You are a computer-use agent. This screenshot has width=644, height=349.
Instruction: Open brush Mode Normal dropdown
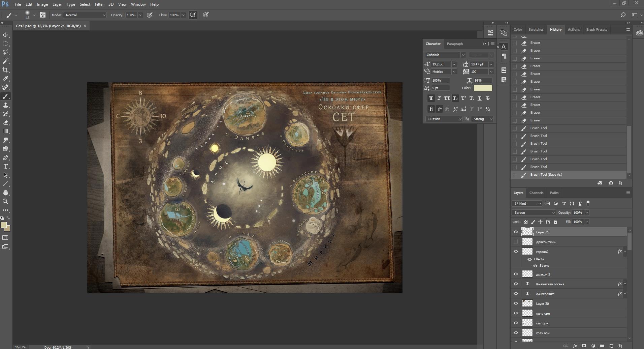point(85,15)
